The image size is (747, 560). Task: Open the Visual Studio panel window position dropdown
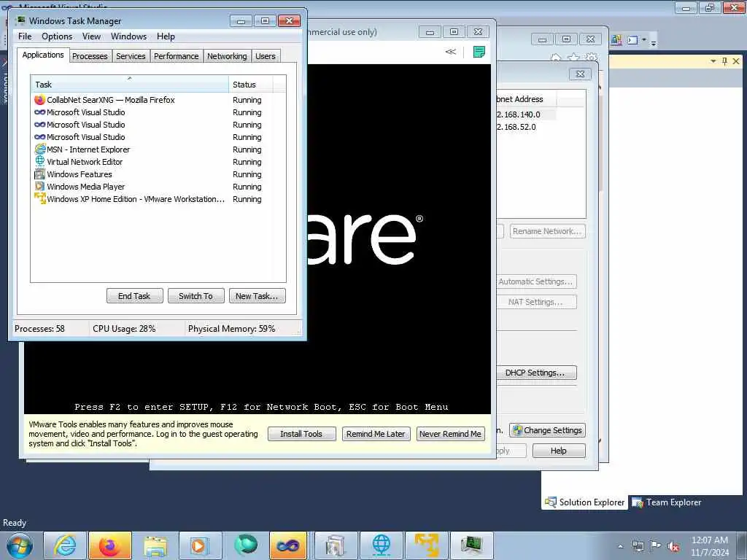point(713,61)
